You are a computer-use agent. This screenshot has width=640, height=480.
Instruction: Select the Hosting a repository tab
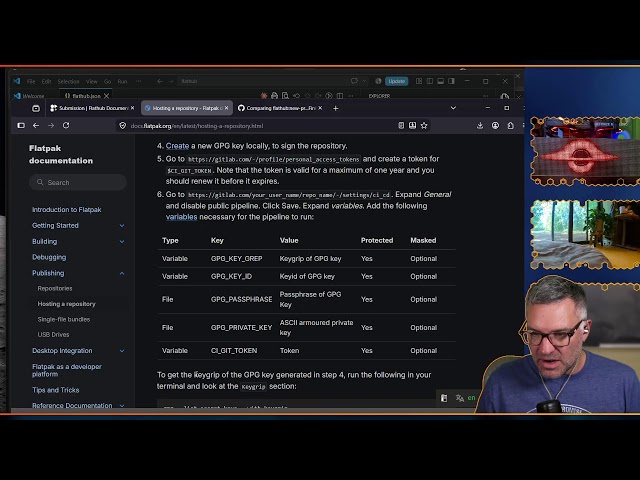click(187, 108)
